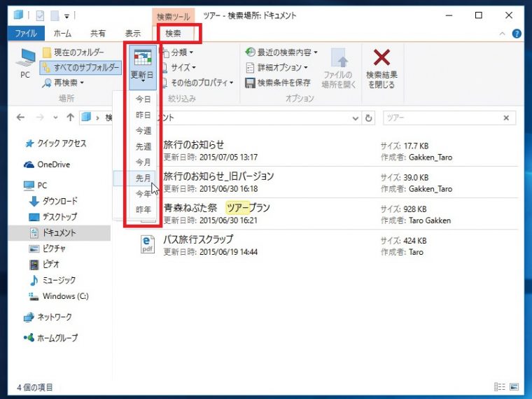Open the 分類 filter dropdown
532x399 pixels.
tap(178, 52)
